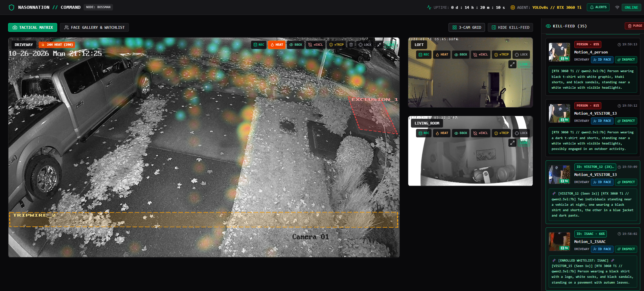
Task: Click ID FACE for Motion_1_ISAAC event
Action: (602, 249)
